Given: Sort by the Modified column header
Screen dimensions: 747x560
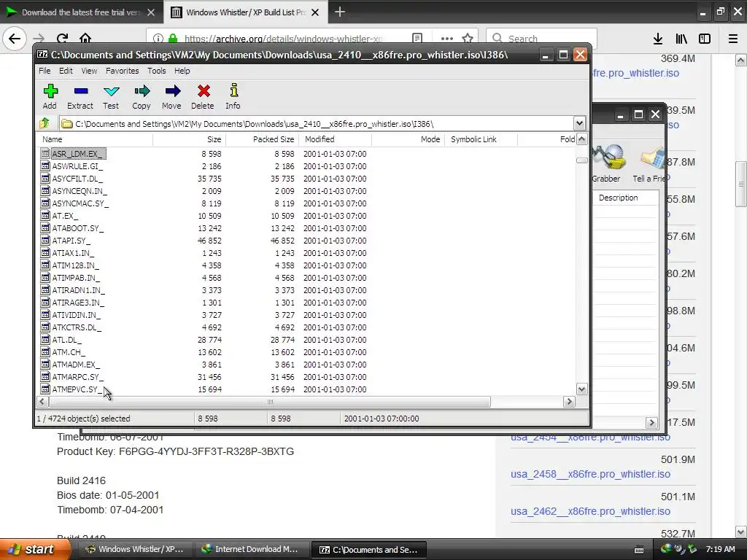Looking at the screenshot, I should (335, 139).
